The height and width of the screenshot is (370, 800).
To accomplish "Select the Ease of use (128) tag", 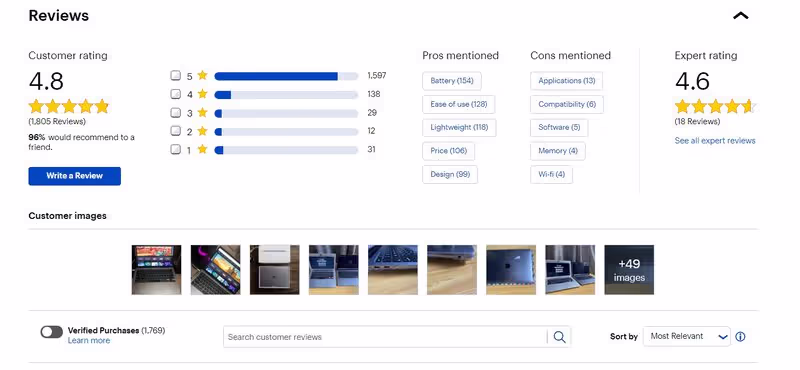I will tap(459, 104).
